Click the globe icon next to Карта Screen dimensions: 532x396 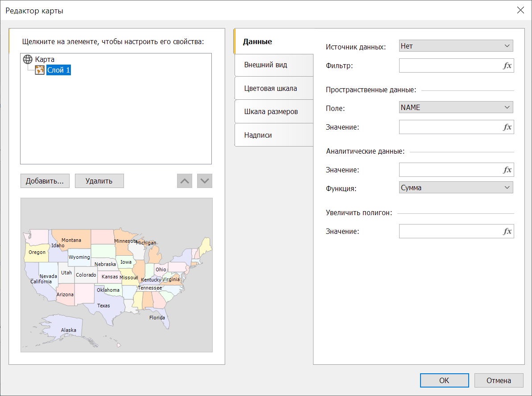pos(28,59)
